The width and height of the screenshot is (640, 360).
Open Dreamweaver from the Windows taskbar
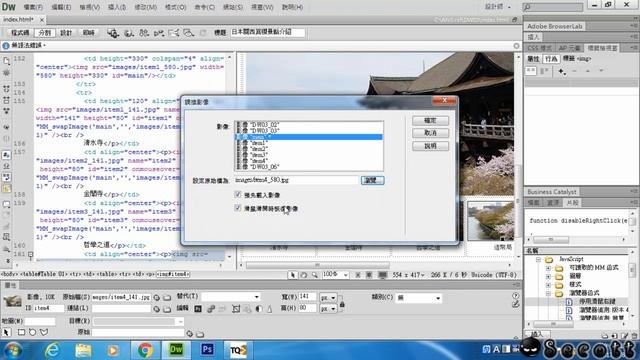[176, 350]
